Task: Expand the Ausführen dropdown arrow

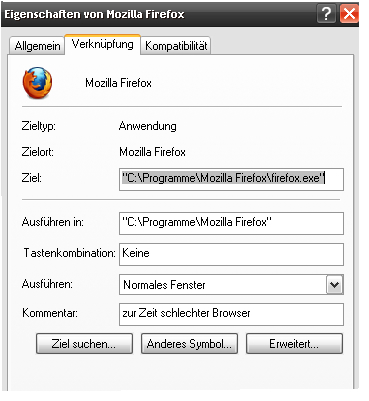Action: [x=334, y=285]
